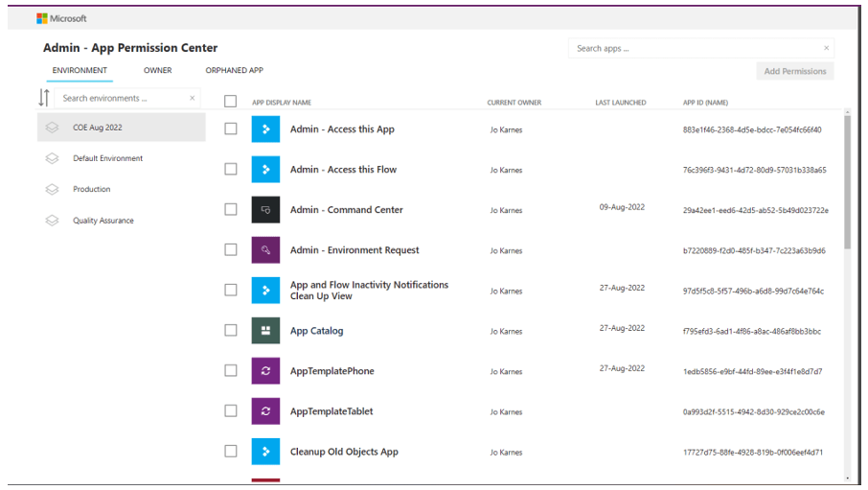Switch to the Owner tab
The width and height of the screenshot is (868, 490).
(x=158, y=70)
